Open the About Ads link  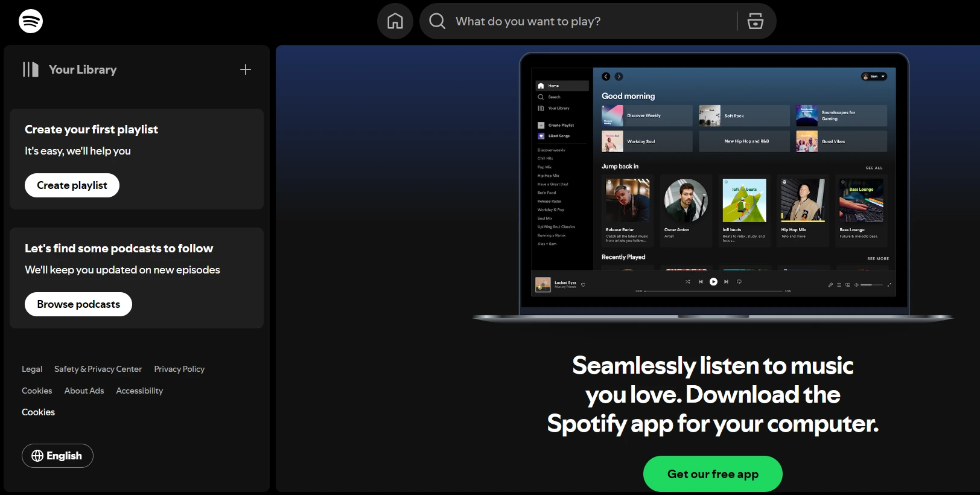[x=84, y=391]
